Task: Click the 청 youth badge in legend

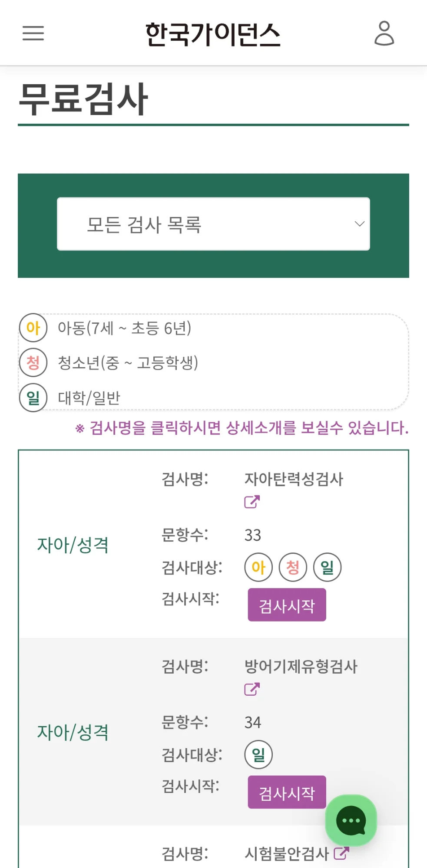Action: (33, 362)
